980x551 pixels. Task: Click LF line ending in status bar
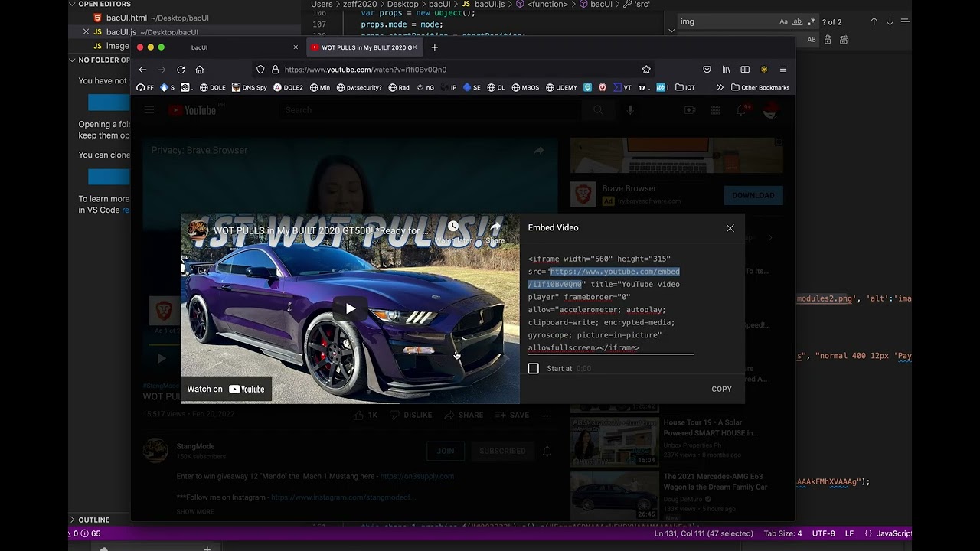point(849,533)
